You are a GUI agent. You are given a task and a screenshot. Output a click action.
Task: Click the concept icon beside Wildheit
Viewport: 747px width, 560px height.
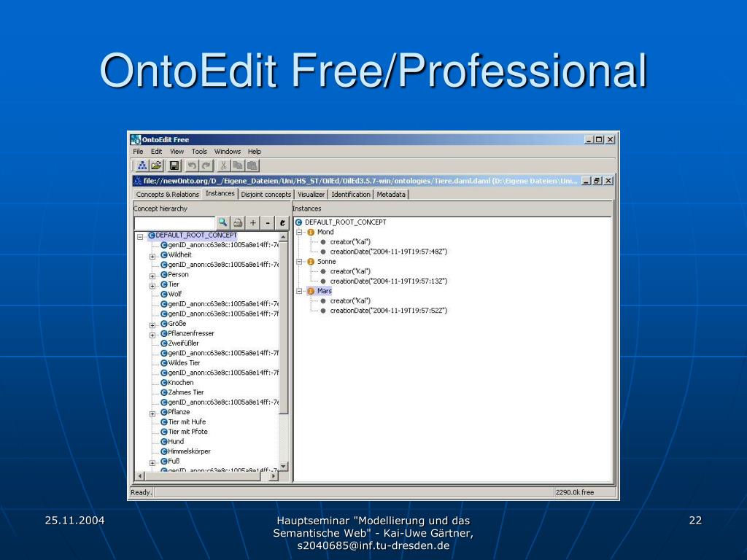click(164, 254)
